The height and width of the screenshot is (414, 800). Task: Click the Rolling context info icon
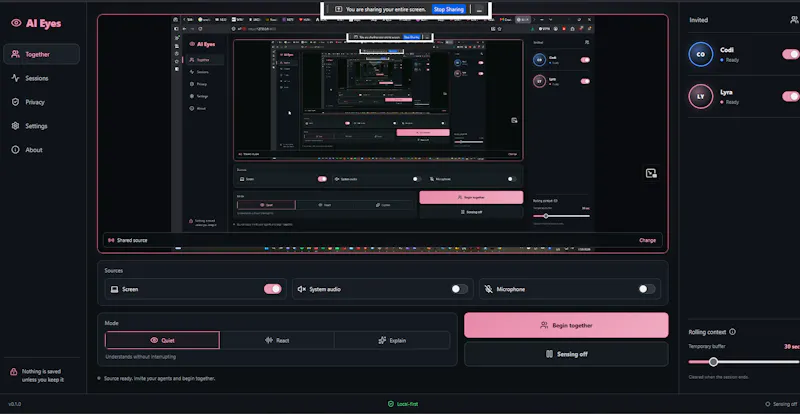click(x=733, y=332)
